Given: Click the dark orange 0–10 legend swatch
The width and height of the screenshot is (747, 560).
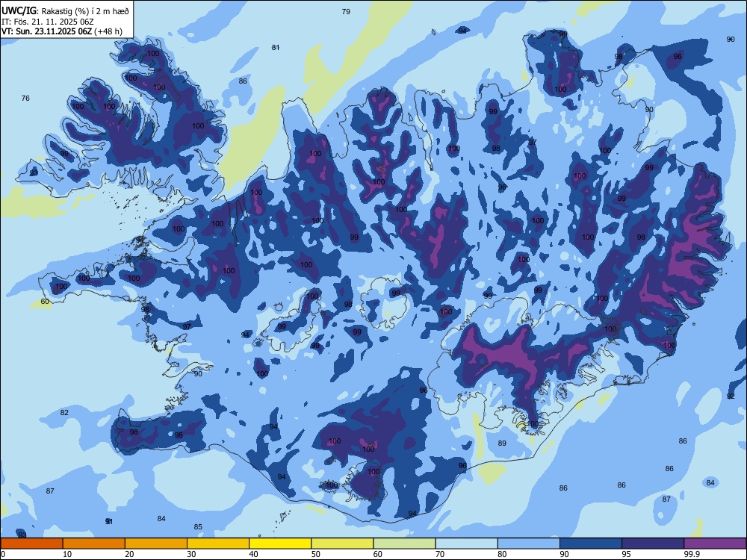Looking at the screenshot, I should coord(31,544).
